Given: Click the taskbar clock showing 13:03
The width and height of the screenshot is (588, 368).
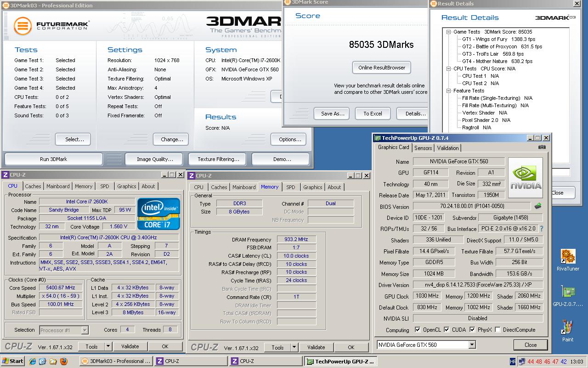Looking at the screenshot, I should [x=577, y=362].
